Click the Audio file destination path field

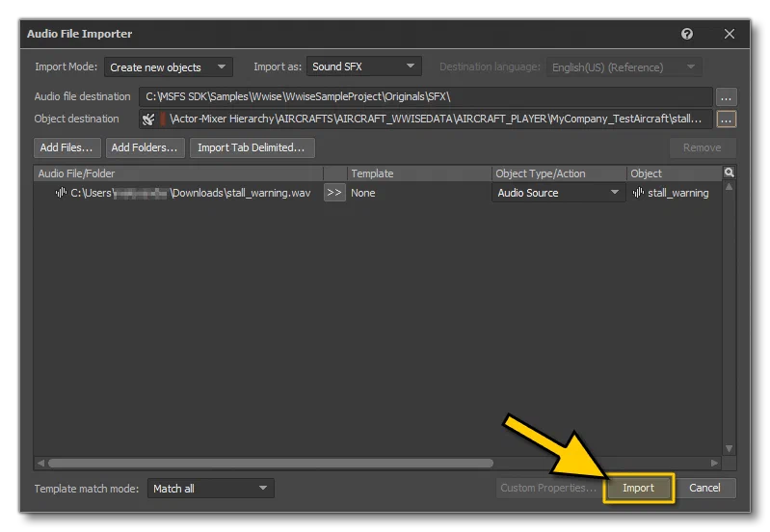[426, 96]
